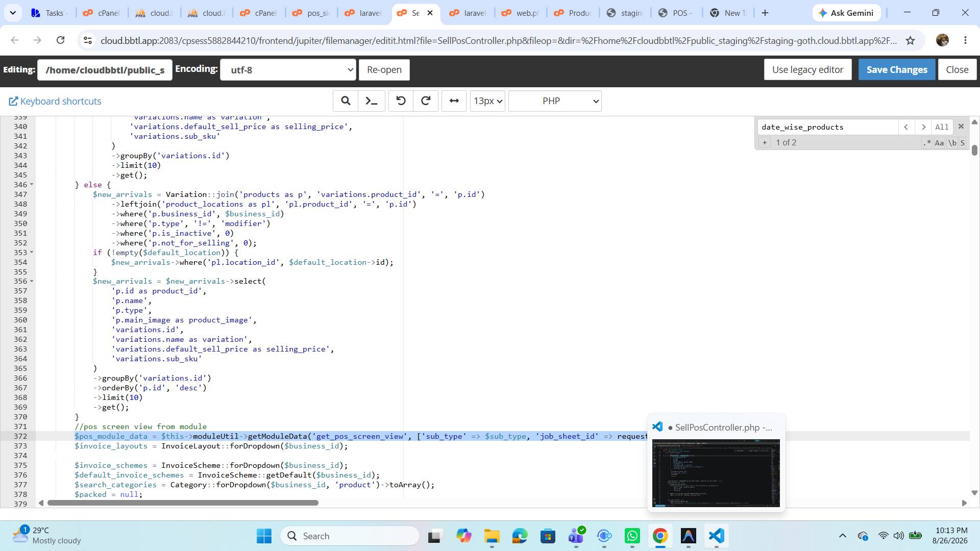Go to next search match arrow

923,127
